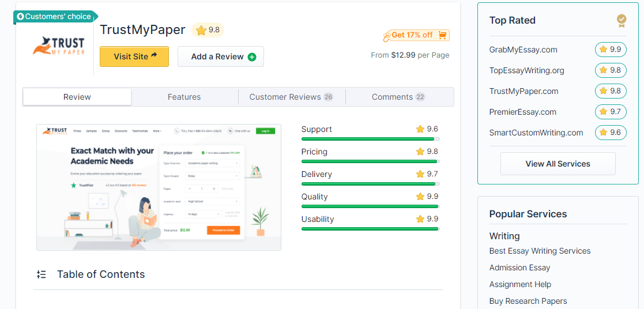This screenshot has height=309, width=644.
Task: Click the Add a Review button
Action: (221, 56)
